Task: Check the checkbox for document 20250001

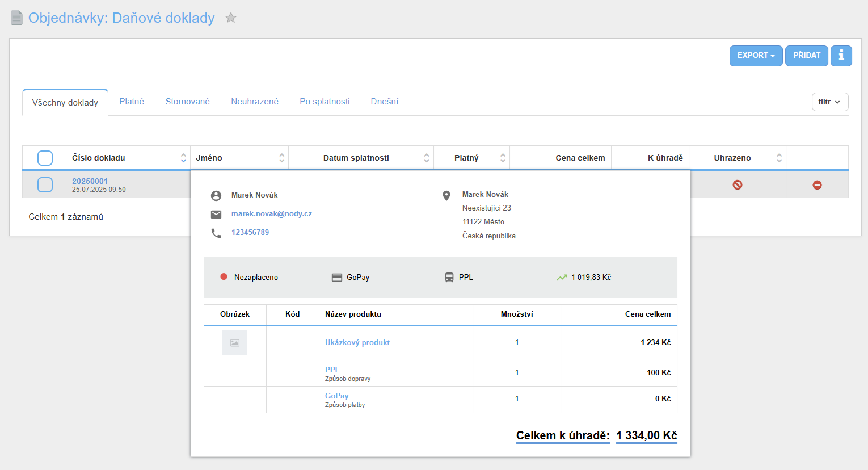Action: tap(45, 184)
